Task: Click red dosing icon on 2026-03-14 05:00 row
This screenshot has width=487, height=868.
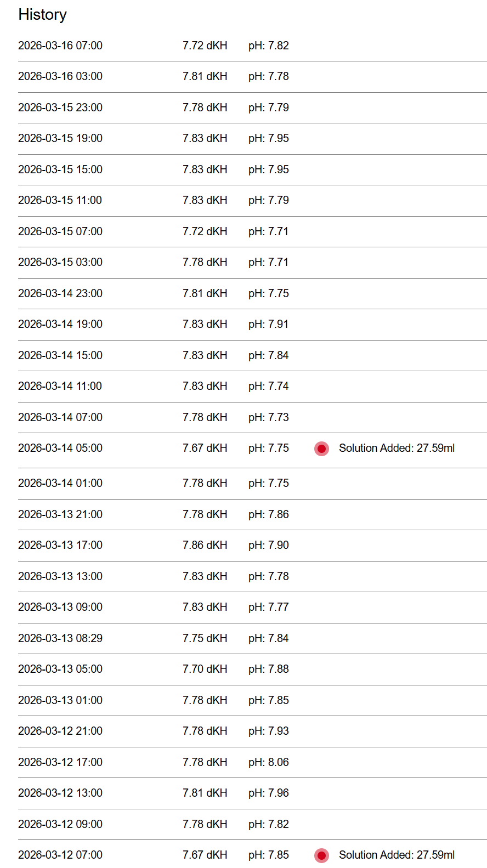Action: click(321, 449)
